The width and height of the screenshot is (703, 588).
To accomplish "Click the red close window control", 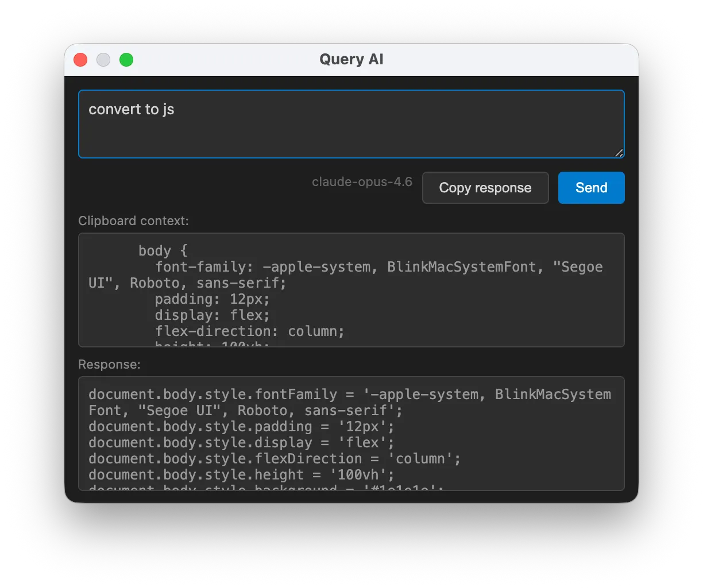I will coord(80,59).
